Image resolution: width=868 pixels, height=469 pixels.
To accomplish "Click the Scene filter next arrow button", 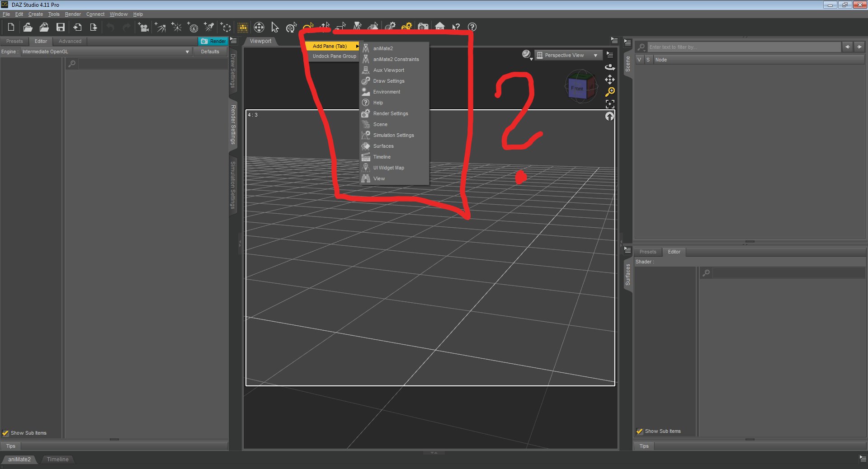I will pyautogui.click(x=859, y=47).
